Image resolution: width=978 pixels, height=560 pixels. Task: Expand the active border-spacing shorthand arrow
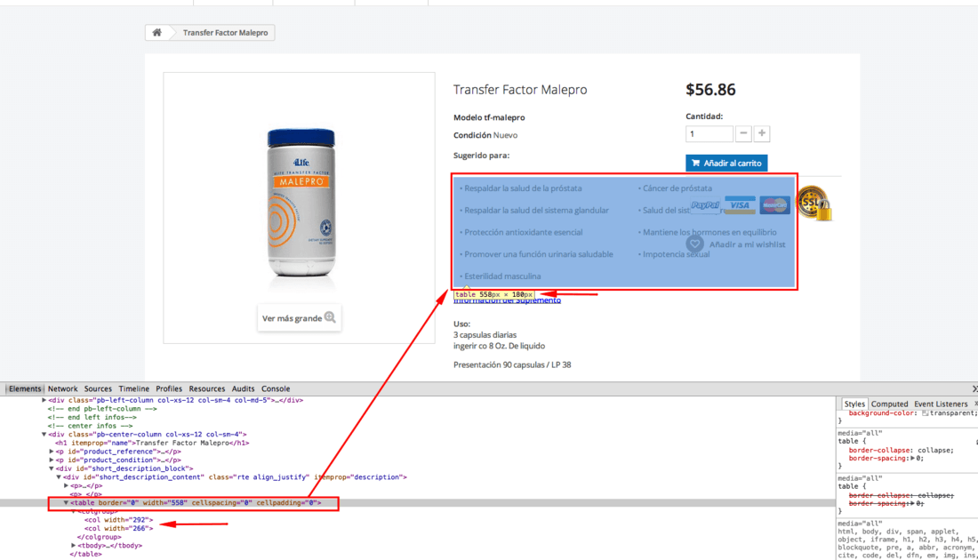click(x=913, y=459)
